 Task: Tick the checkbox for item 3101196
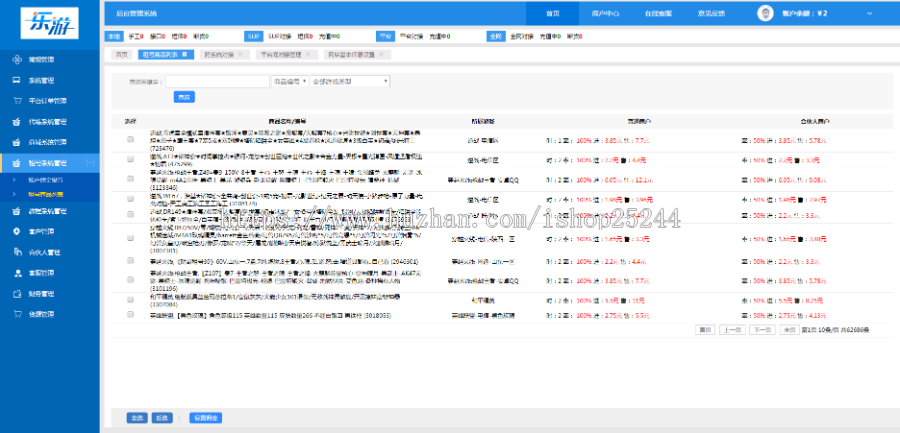[x=130, y=280]
